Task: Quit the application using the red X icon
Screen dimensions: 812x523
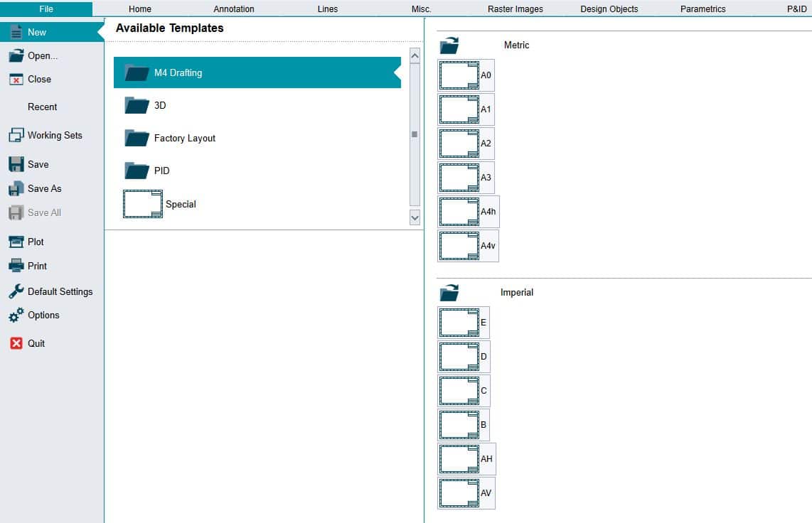Action: (x=16, y=343)
